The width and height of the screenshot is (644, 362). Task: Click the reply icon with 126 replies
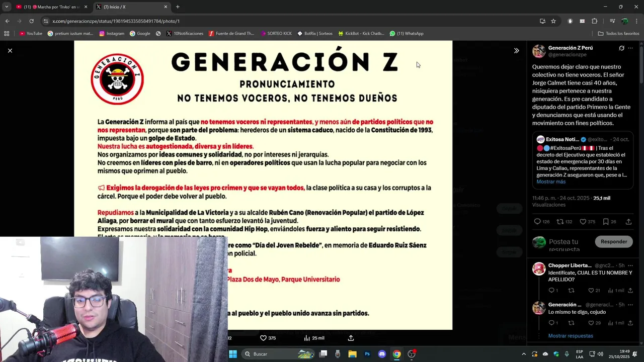pos(537,222)
